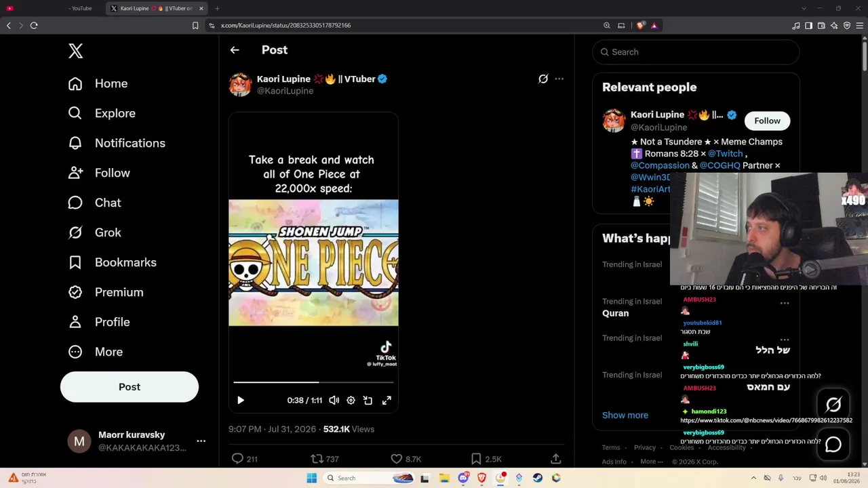This screenshot has height=488, width=868.
Task: Click the One Piece video thumbnail
Action: pyautogui.click(x=313, y=262)
